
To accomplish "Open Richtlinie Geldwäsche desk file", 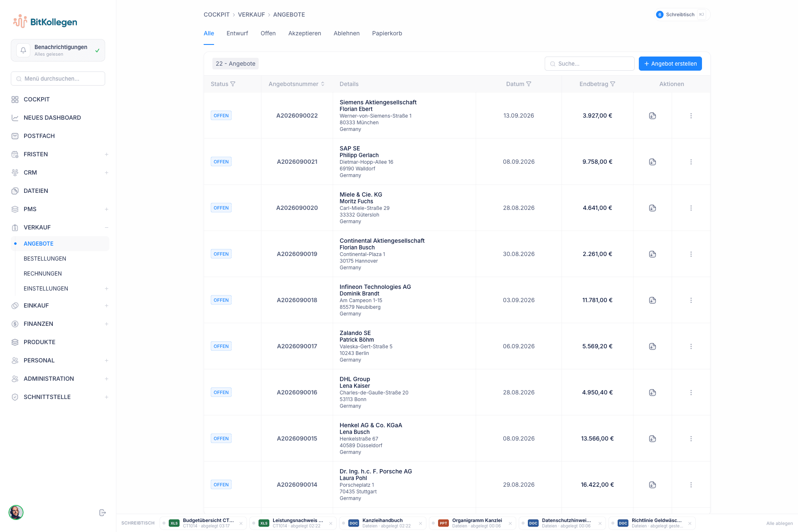I will coord(651,523).
